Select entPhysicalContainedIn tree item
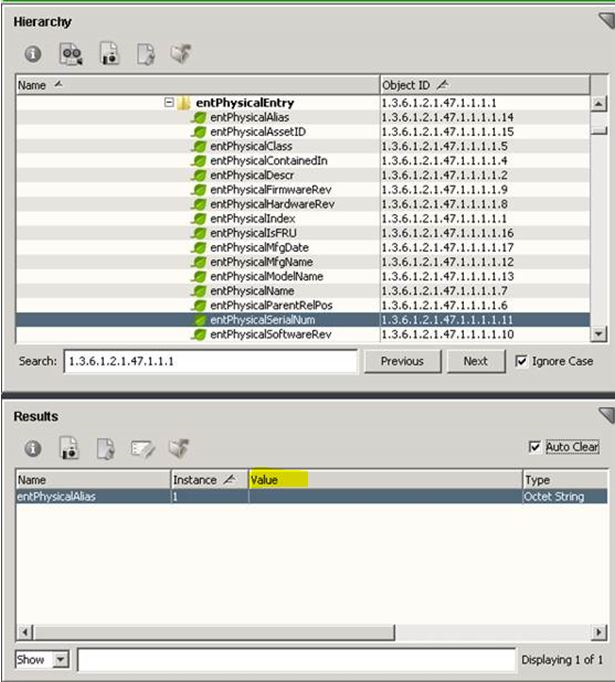Image resolution: width=615 pixels, height=682 pixels. point(268,160)
